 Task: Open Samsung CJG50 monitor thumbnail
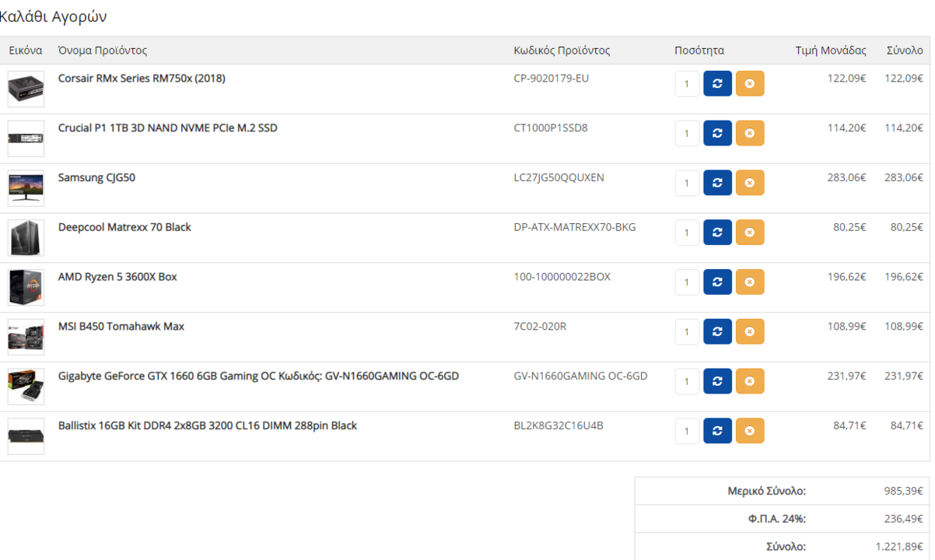(26, 188)
